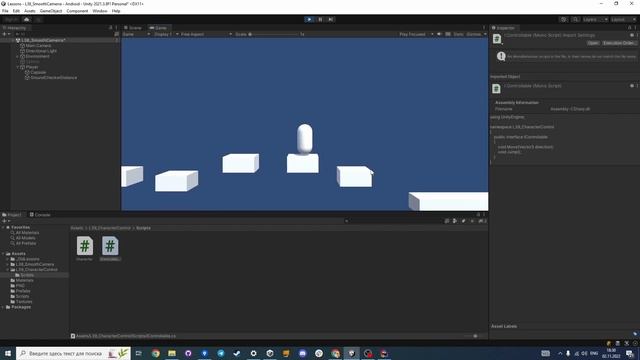Screen dimensions: 640x360
Task: Adjust the Project icon size slider
Action: (475, 336)
